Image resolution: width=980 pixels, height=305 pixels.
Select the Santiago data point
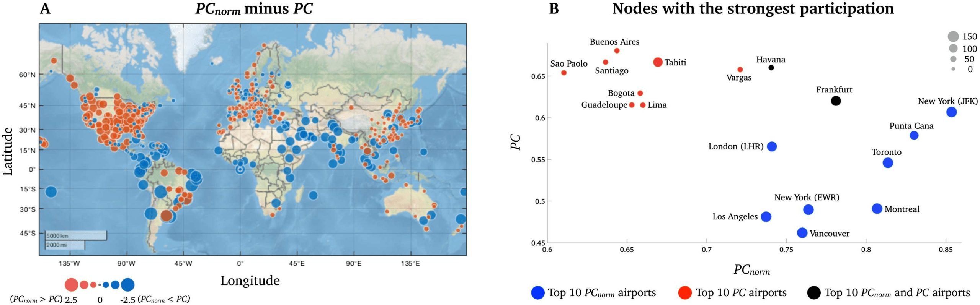click(605, 62)
